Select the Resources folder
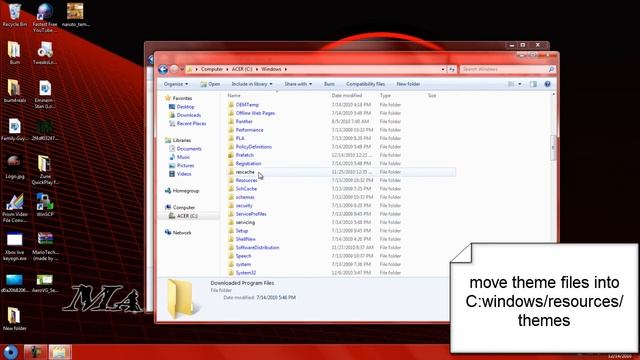Screen dimensions: 640x360 pos(243,180)
